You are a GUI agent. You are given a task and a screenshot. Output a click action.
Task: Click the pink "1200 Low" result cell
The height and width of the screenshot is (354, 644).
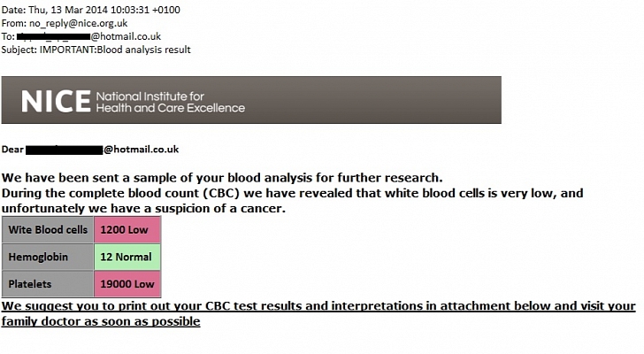point(127,229)
